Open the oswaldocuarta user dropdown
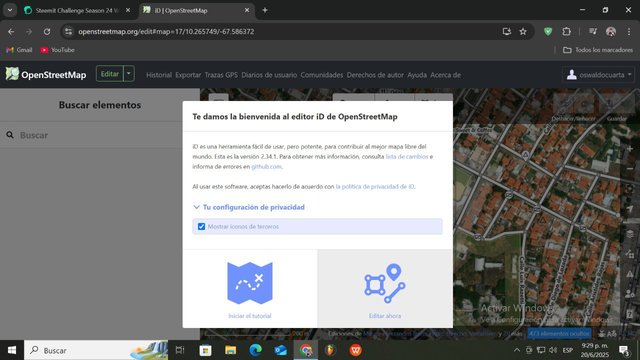 [x=599, y=75]
